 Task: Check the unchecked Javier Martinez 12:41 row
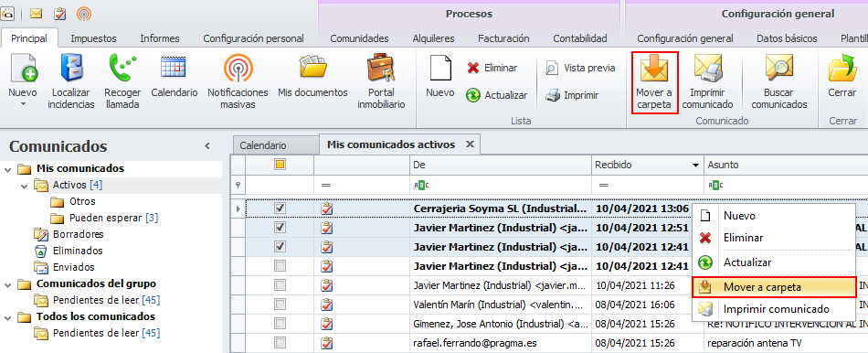[x=281, y=266]
